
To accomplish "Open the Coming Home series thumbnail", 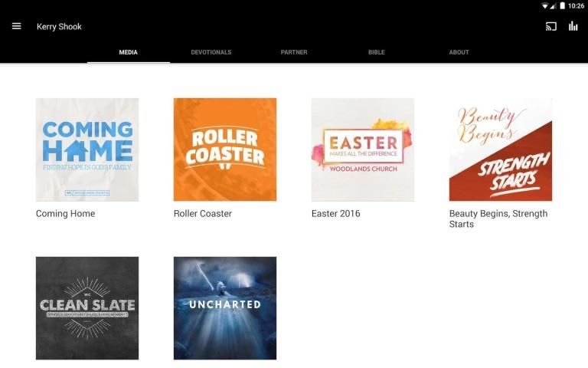I will pyautogui.click(x=87, y=149).
